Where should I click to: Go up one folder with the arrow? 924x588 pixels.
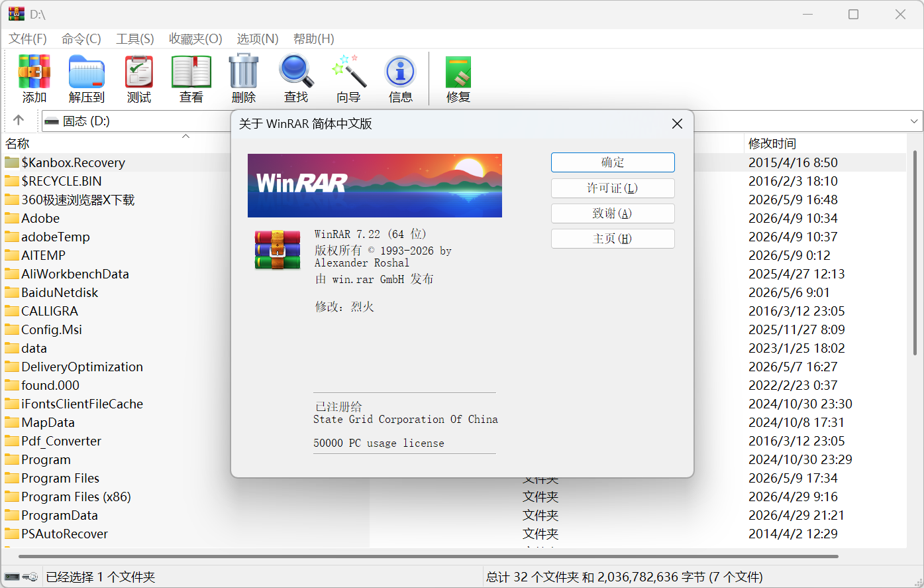point(19,120)
